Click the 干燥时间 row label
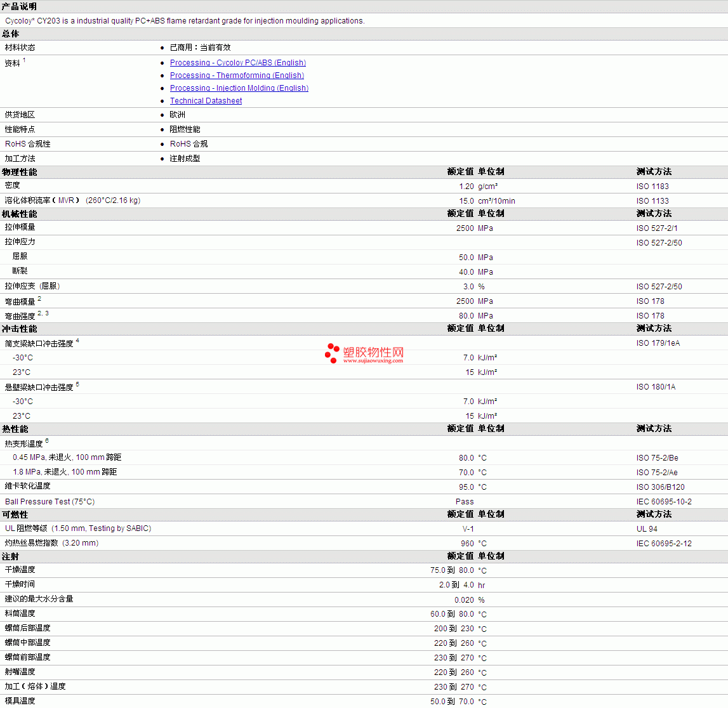This screenshot has width=728, height=708. (20, 584)
